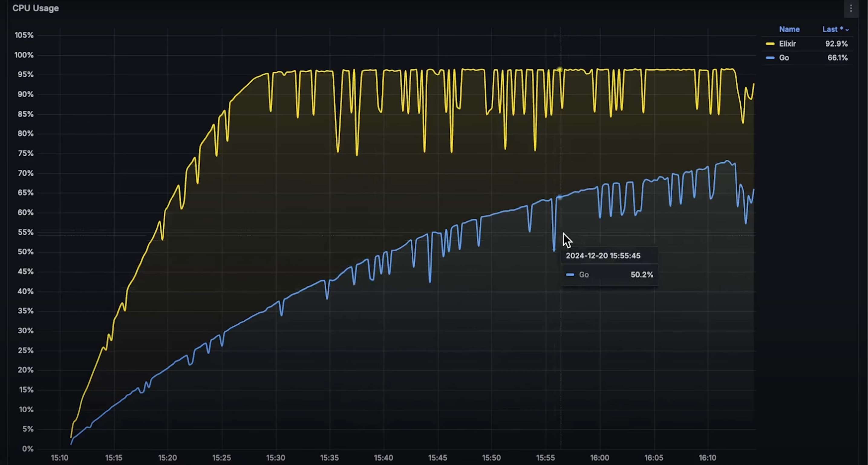The width and height of the screenshot is (868, 465).
Task: Click the tooltip timestamp 2024-12-20 15:55:45
Action: [603, 256]
